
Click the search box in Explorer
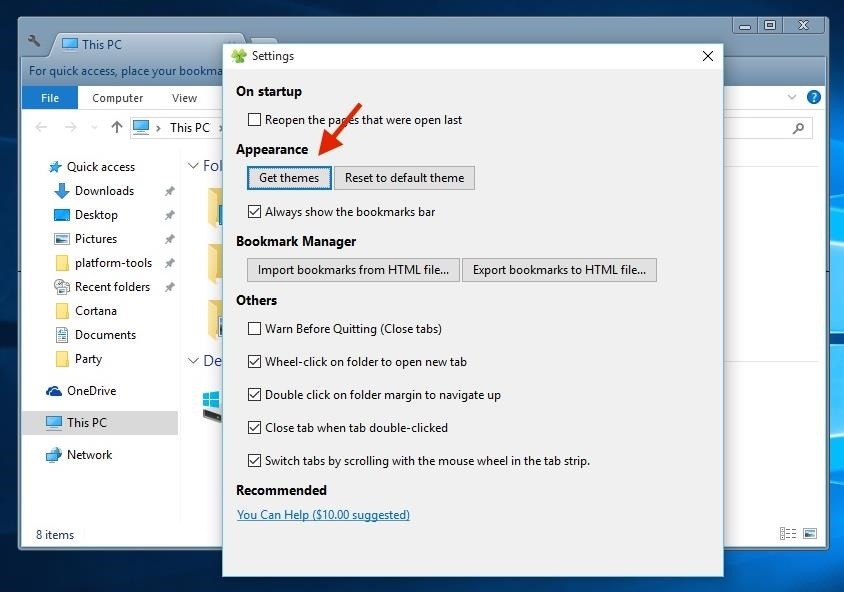pyautogui.click(x=767, y=128)
